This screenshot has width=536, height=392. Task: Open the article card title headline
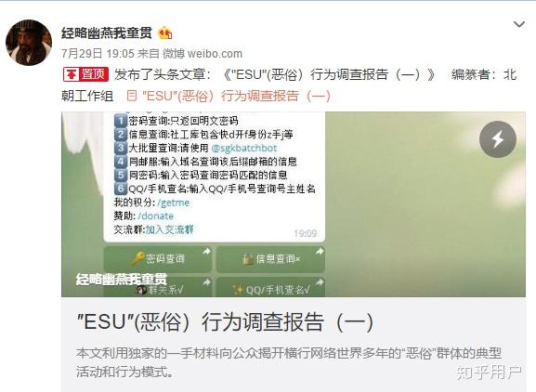pyautogui.click(x=225, y=321)
